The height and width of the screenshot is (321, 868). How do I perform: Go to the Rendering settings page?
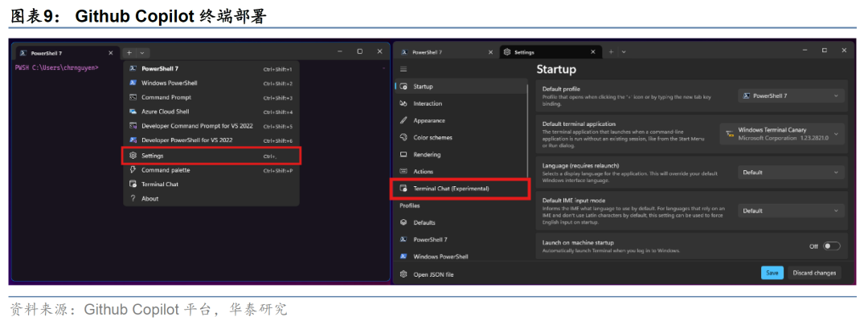[x=427, y=154]
